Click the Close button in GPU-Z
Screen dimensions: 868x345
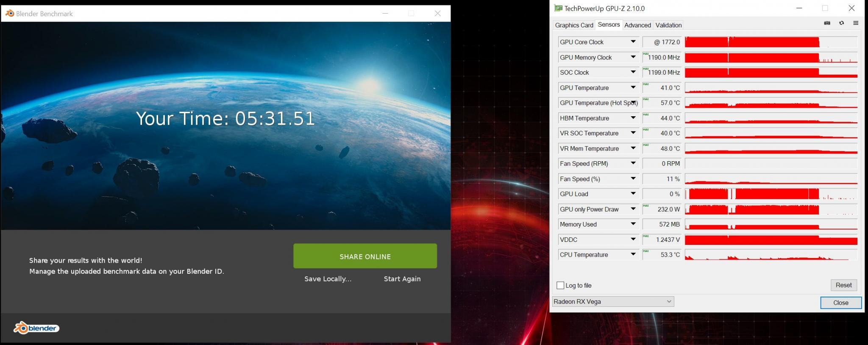point(840,303)
